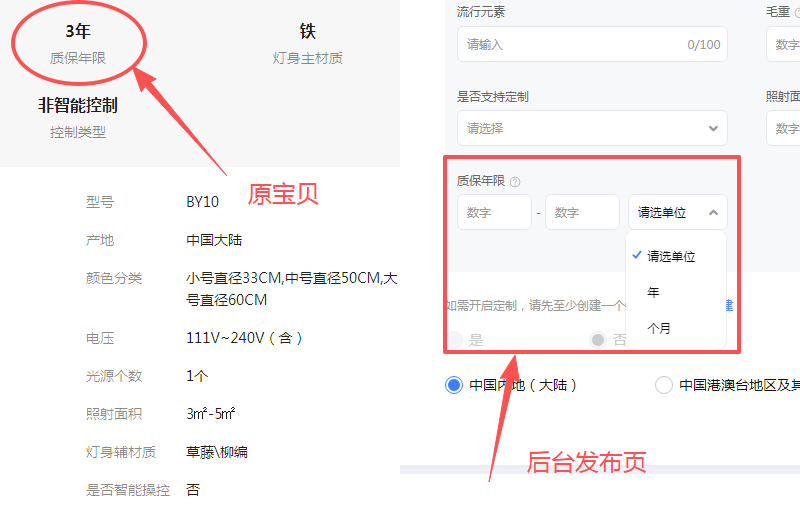The width and height of the screenshot is (800, 505).
Task: Click the blue link after the customization hint
Action: coord(729,305)
